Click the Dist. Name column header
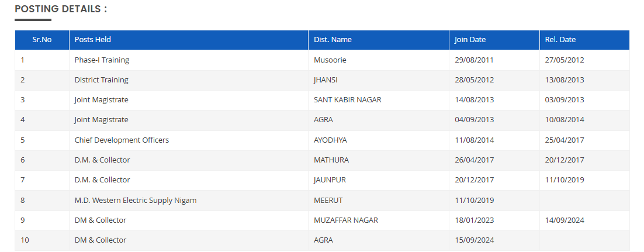Image resolution: width=644 pixels, height=252 pixels. pyautogui.click(x=333, y=40)
